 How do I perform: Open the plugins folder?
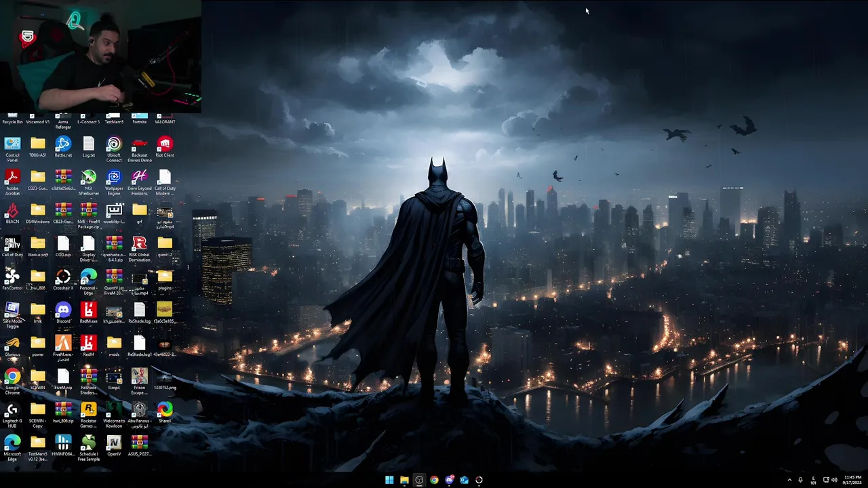[x=165, y=280]
